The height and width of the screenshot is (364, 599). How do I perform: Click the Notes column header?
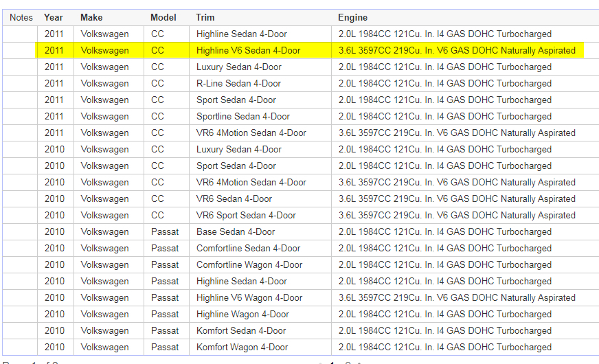(x=21, y=17)
